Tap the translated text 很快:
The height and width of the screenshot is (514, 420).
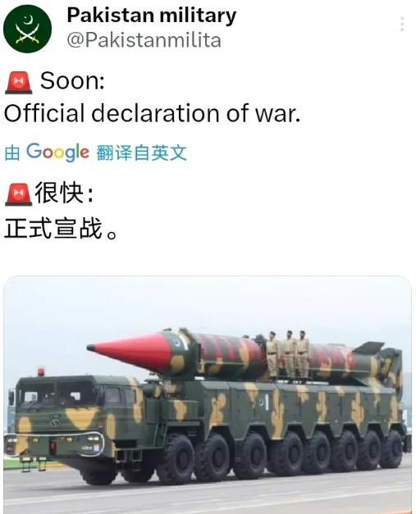[64, 193]
